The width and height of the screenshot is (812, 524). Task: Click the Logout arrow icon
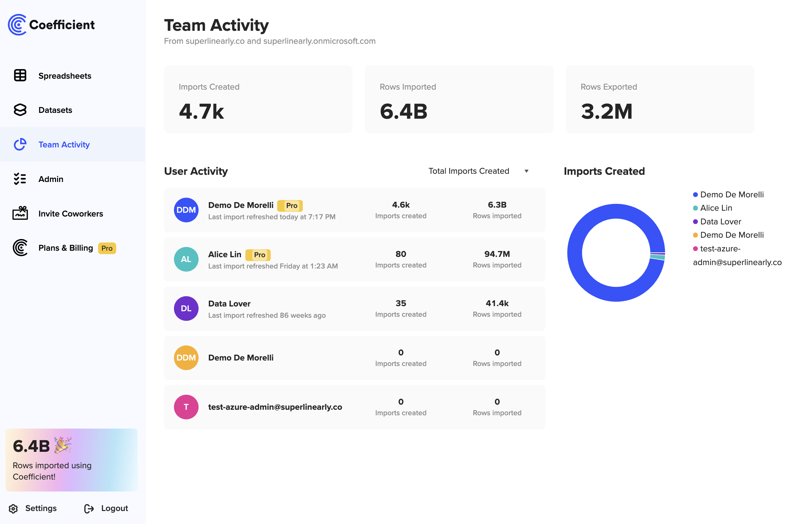89,509
